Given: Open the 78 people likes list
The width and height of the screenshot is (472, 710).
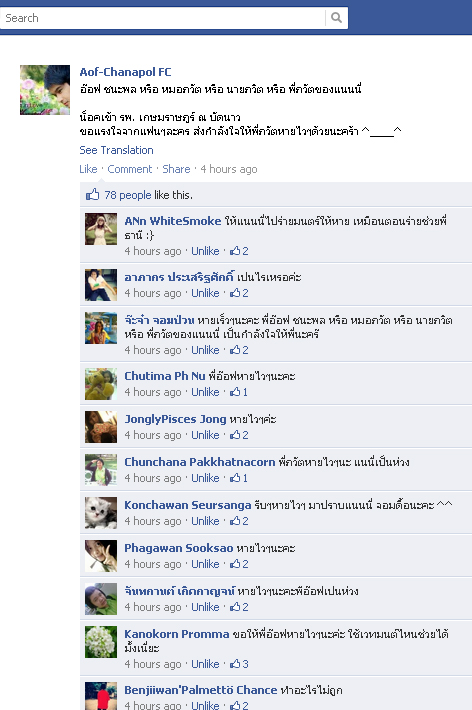Looking at the screenshot, I should (128, 195).
